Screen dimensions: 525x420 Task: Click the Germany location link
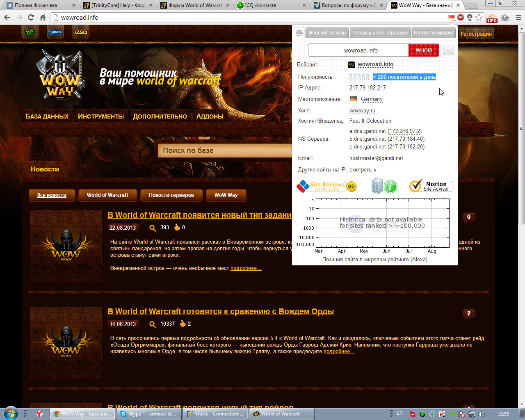tap(372, 99)
